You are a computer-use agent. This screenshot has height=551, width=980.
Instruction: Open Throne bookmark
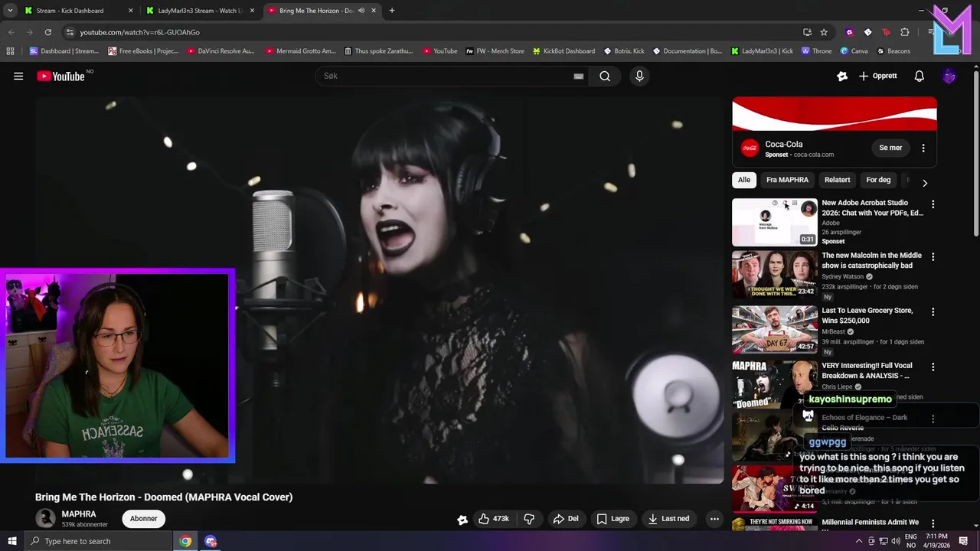[816, 51]
